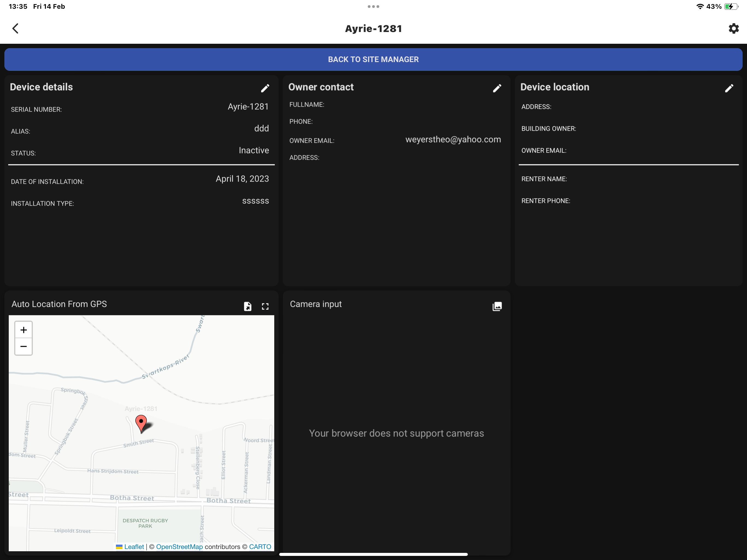
Task: Click installation date April 18, 2023
Action: point(243,179)
